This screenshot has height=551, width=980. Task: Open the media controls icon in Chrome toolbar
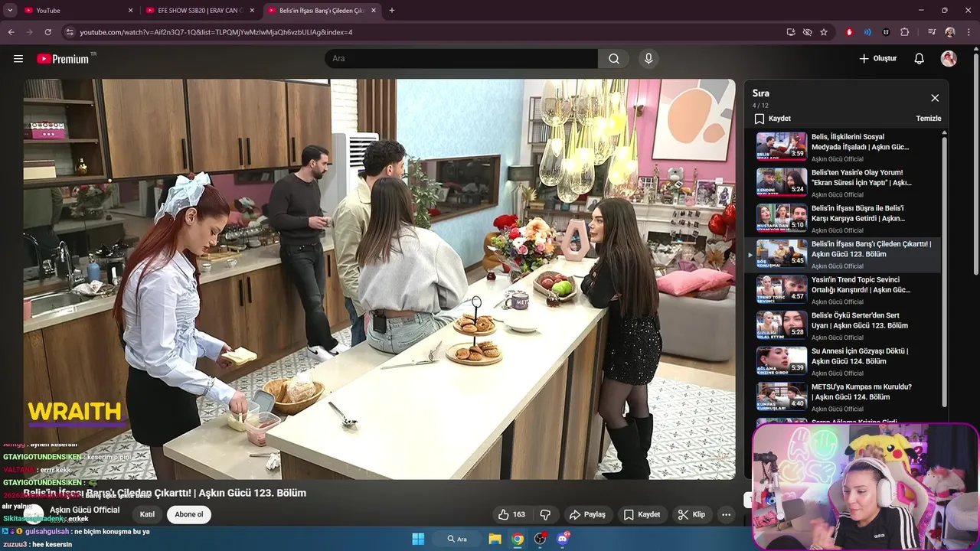point(932,32)
